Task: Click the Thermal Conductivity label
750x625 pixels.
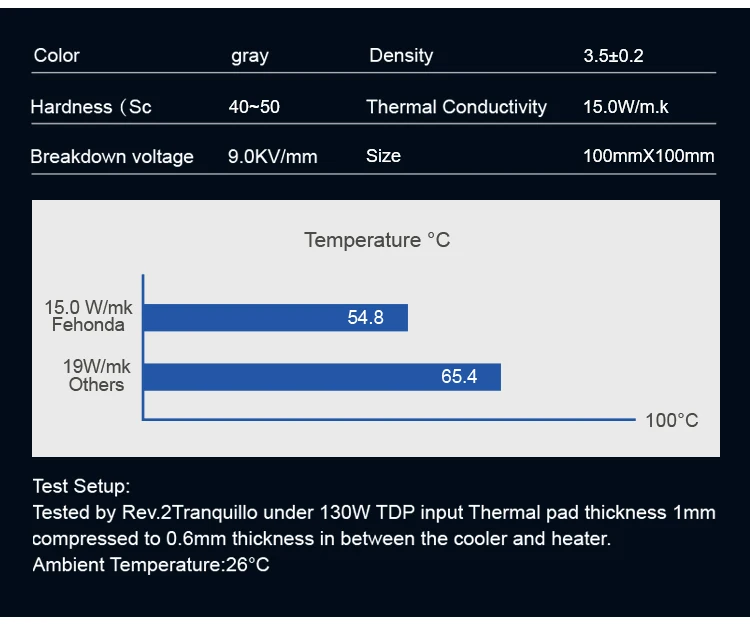Action: pyautogui.click(x=456, y=107)
